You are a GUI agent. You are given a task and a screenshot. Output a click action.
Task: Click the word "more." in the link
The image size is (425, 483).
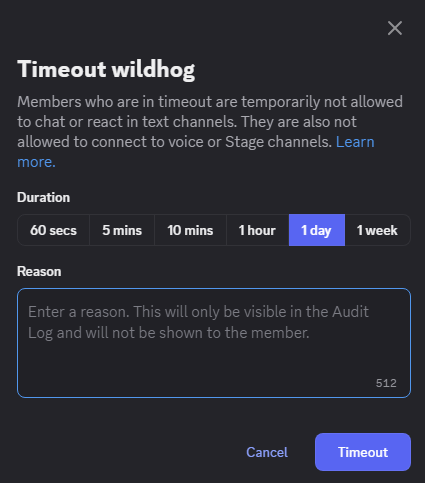point(36,162)
